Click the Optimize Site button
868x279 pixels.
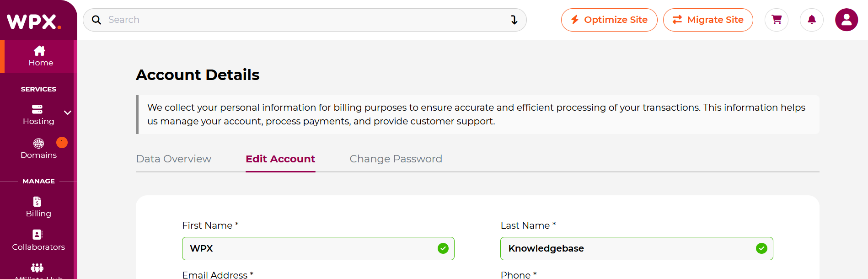pyautogui.click(x=609, y=20)
